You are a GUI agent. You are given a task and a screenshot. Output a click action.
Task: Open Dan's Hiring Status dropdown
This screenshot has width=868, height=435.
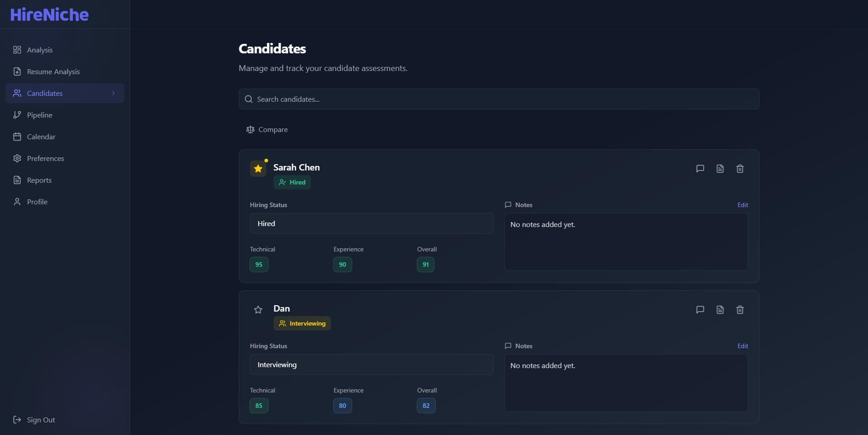[x=372, y=364]
